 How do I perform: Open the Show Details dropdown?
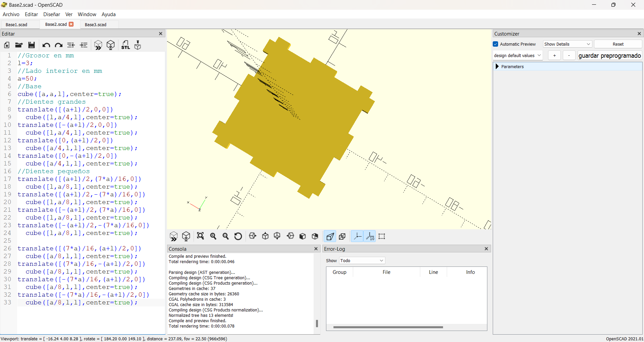tap(568, 44)
